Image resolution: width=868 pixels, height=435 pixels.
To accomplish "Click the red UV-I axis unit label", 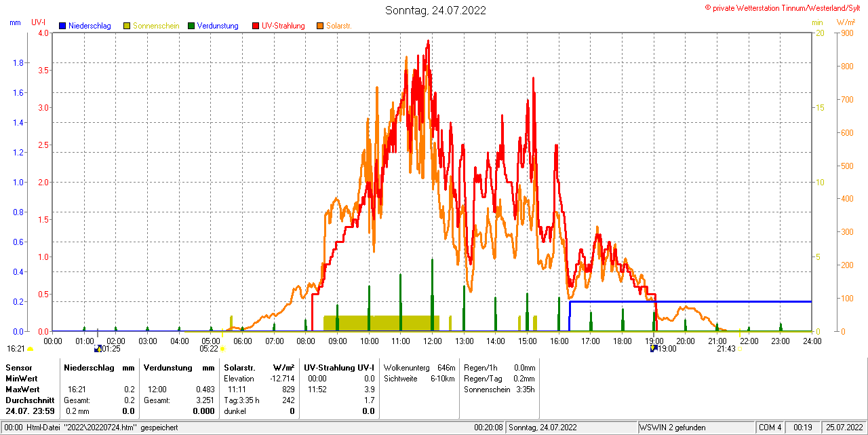I will coord(39,22).
